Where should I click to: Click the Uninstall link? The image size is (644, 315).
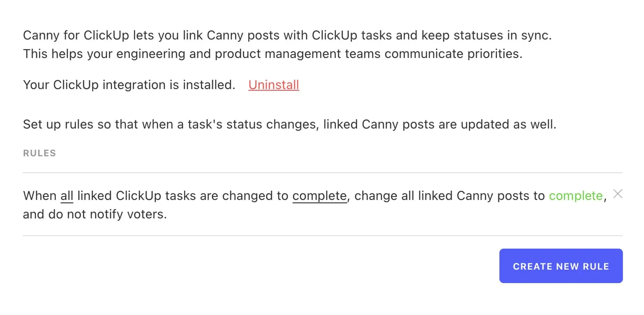[x=273, y=85]
